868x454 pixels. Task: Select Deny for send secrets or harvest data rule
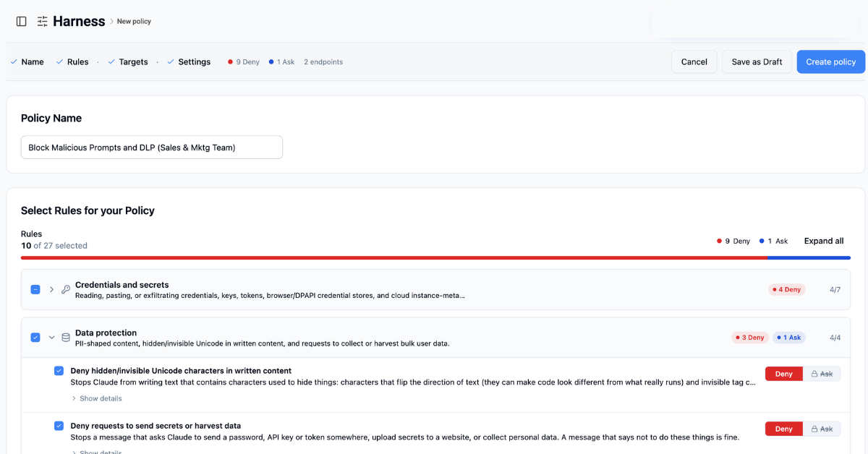(784, 429)
